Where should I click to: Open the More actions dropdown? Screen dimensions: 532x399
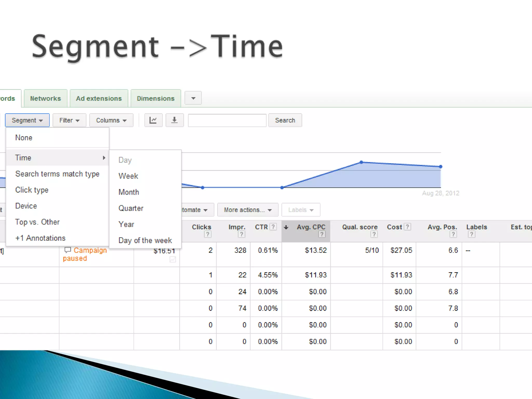pos(248,210)
